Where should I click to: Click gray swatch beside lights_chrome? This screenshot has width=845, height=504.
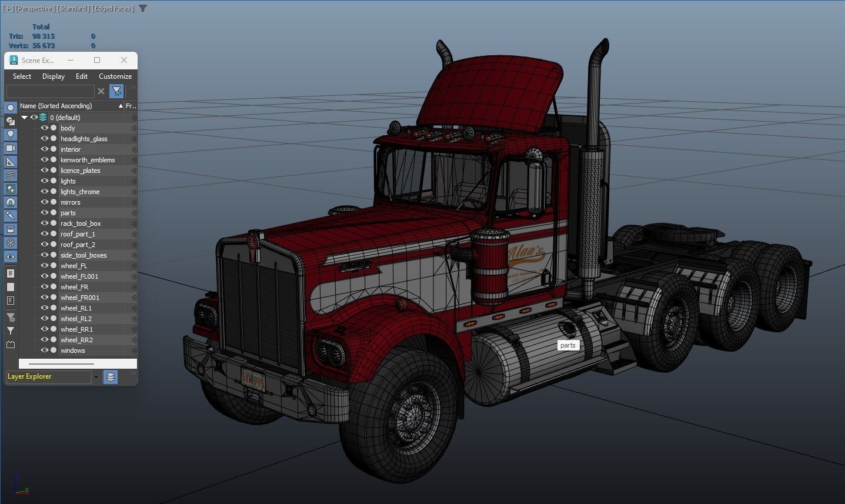point(54,192)
